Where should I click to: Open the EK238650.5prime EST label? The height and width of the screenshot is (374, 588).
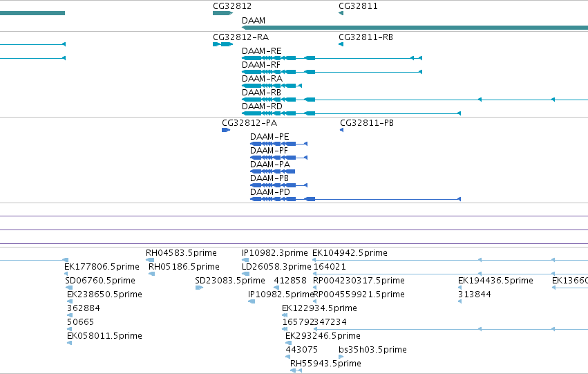[104, 295]
